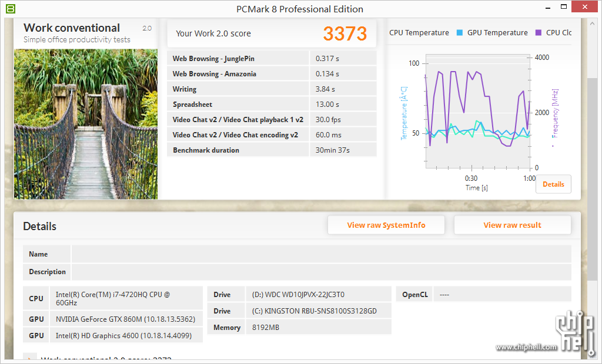602x364 pixels.
Task: Minimize the PCMark 8 window
Action: coord(548,7)
